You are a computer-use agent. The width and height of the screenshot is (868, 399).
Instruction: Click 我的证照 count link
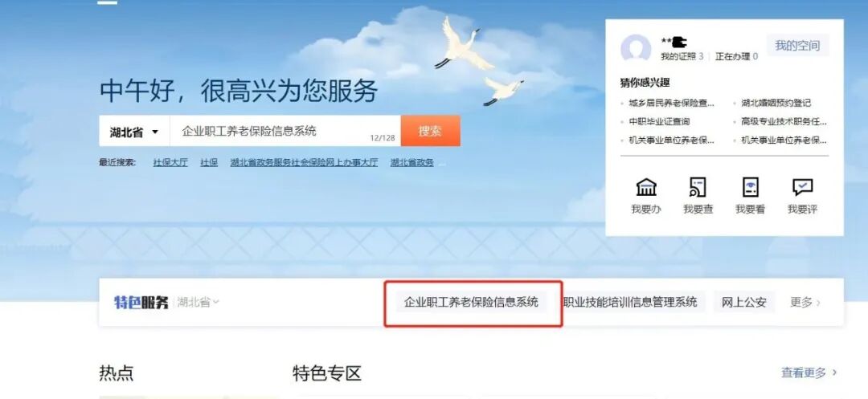click(x=682, y=56)
